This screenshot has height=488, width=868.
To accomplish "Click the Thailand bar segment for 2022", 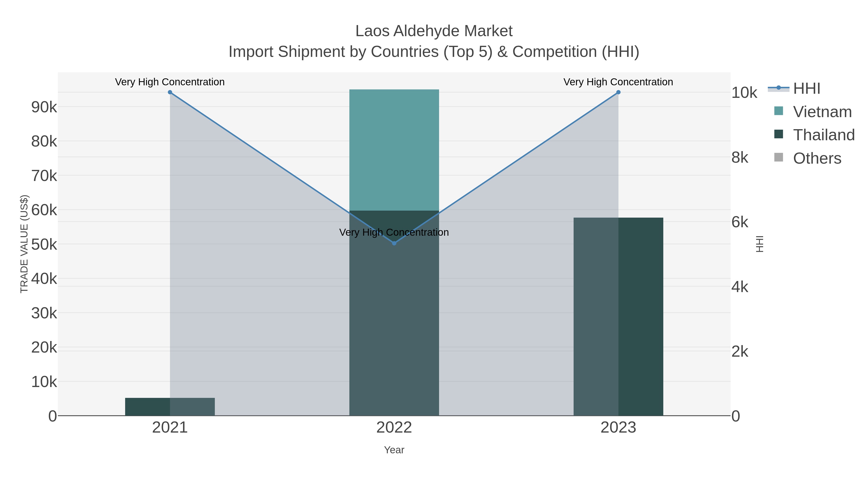I will pyautogui.click(x=394, y=313).
